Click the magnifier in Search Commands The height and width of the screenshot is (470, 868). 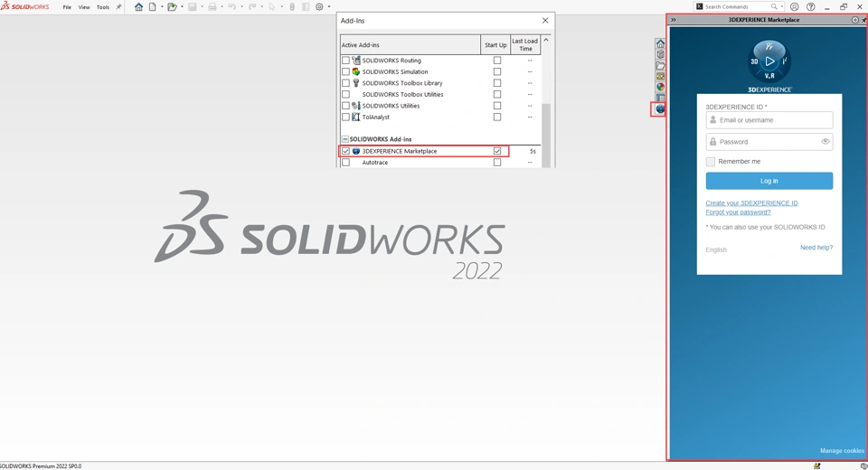(x=774, y=6)
